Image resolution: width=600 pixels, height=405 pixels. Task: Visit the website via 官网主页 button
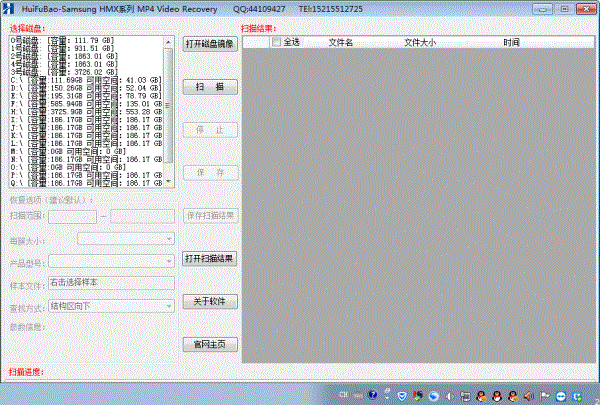point(210,345)
